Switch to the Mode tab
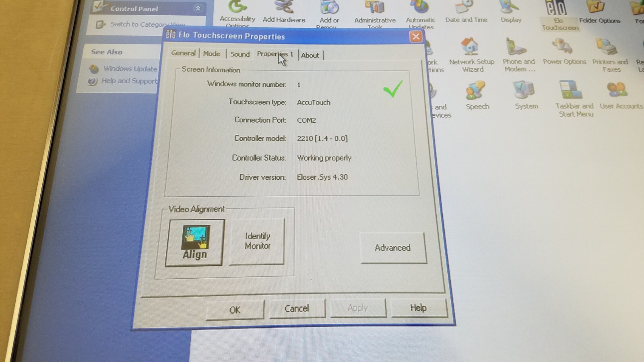 (212, 53)
